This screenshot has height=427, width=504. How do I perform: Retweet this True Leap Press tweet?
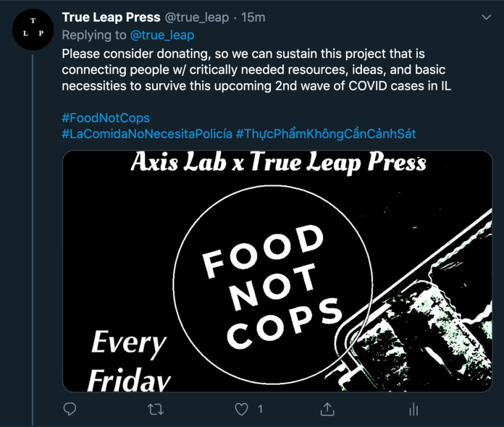pos(156,409)
